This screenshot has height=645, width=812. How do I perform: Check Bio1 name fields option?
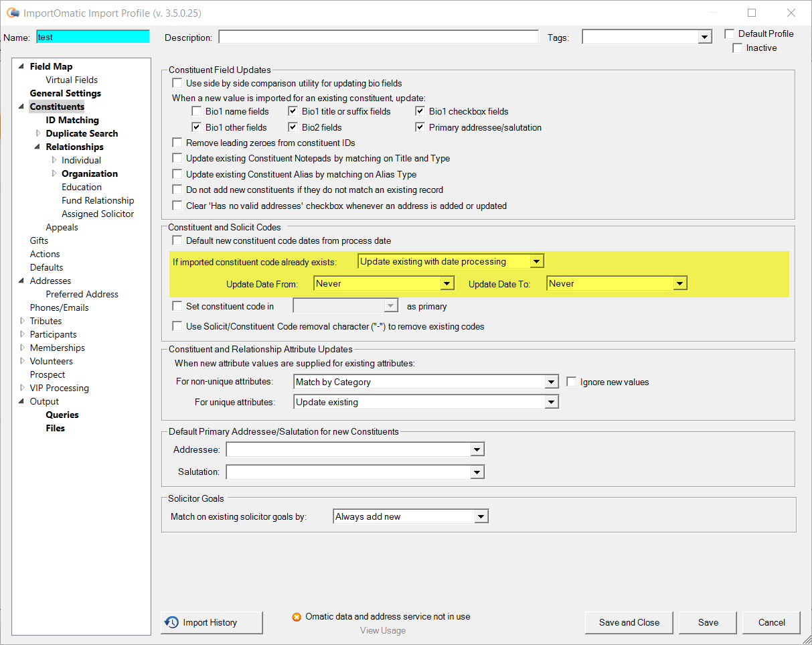[197, 111]
